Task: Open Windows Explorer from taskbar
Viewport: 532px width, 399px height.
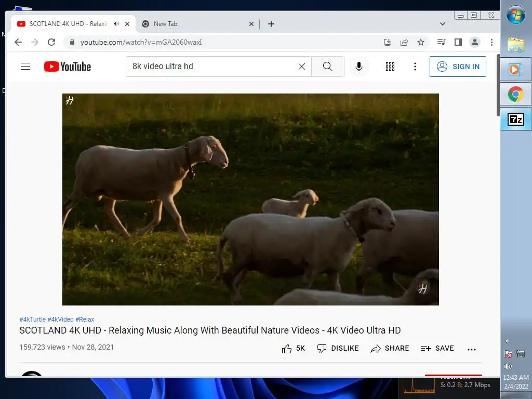Action: [x=516, y=45]
